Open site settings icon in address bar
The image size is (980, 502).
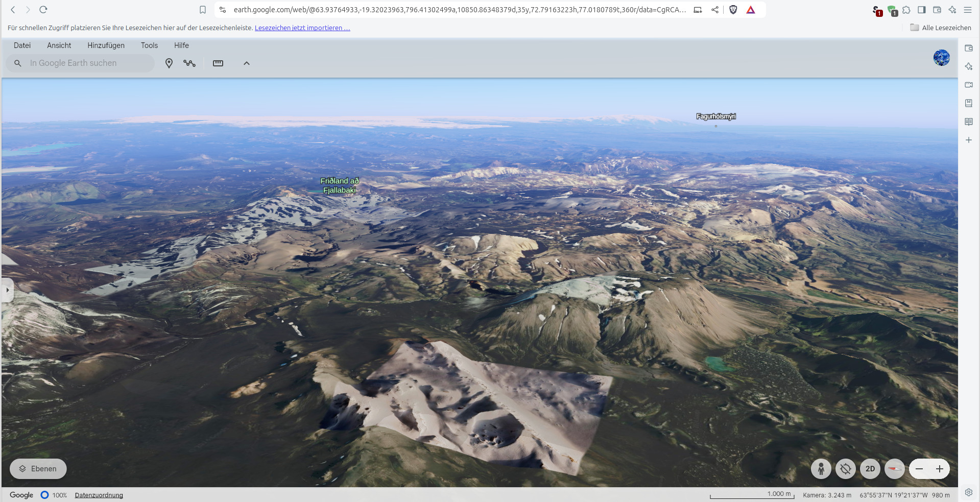(x=223, y=10)
